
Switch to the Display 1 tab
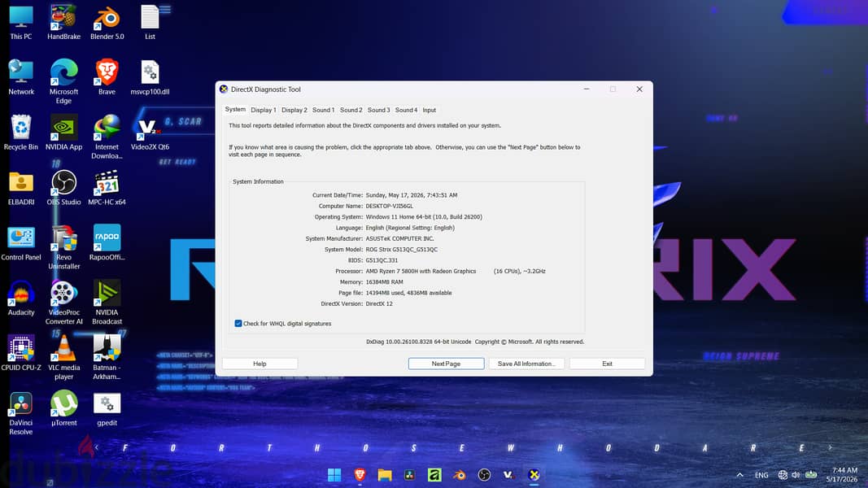tap(263, 110)
